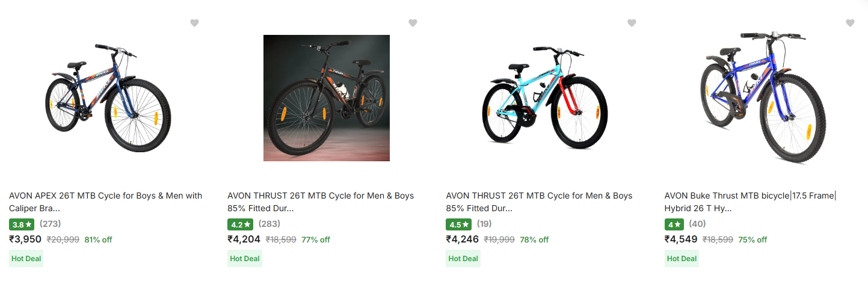Open the (283) reviews count

(x=269, y=224)
